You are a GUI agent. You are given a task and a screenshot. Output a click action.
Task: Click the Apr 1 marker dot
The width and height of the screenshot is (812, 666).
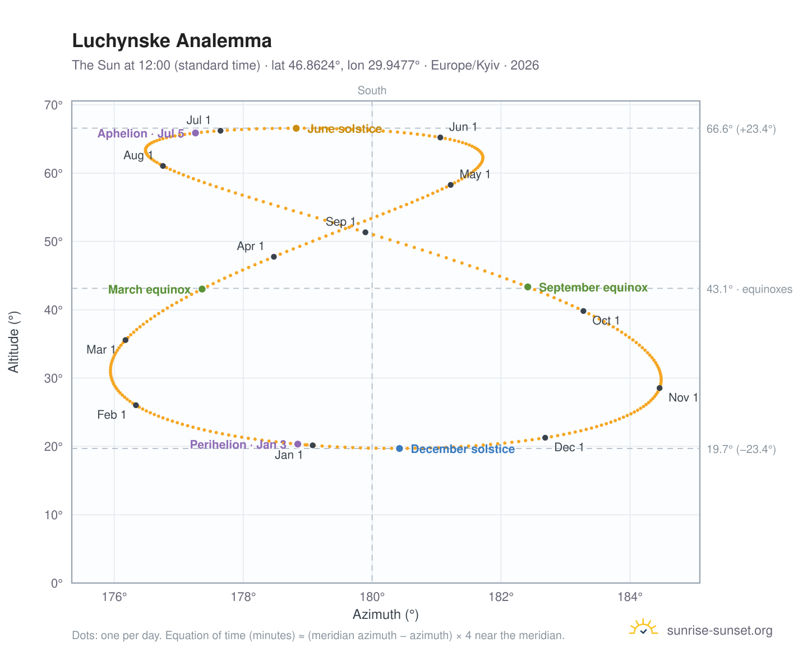(x=274, y=257)
